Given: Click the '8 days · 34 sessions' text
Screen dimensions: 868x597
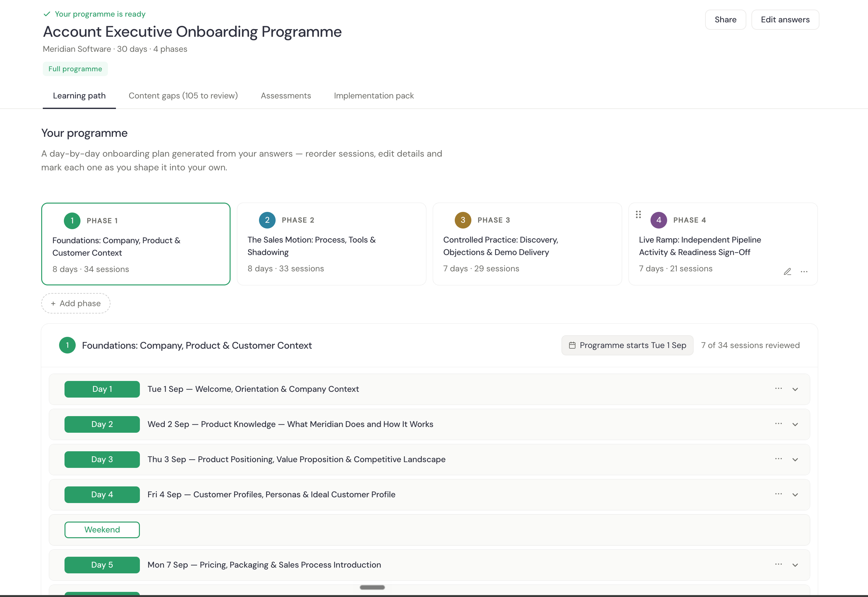Looking at the screenshot, I should pyautogui.click(x=90, y=269).
